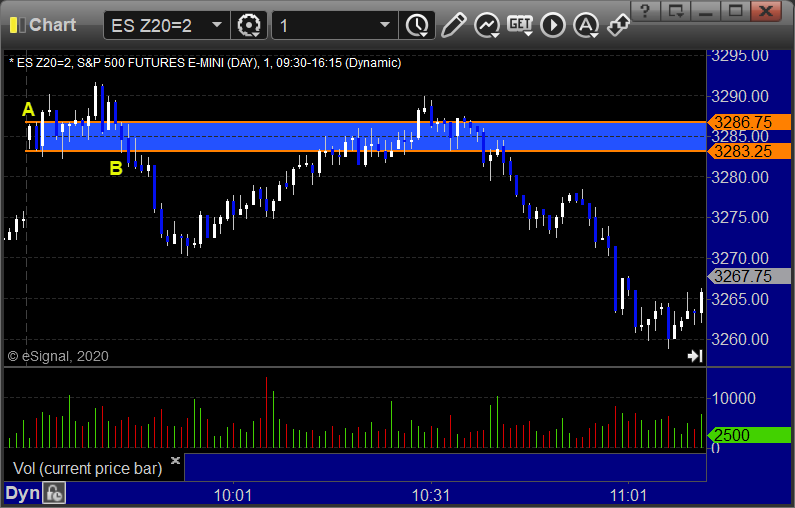Click the 10:31 time axis label
Screen dimensions: 795x508
(x=430, y=495)
